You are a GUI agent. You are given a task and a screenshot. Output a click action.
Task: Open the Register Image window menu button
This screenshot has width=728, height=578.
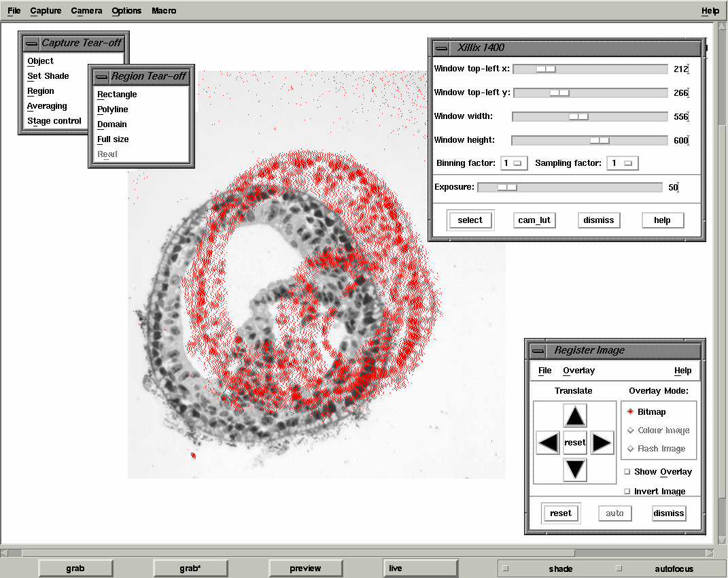pyautogui.click(x=538, y=351)
